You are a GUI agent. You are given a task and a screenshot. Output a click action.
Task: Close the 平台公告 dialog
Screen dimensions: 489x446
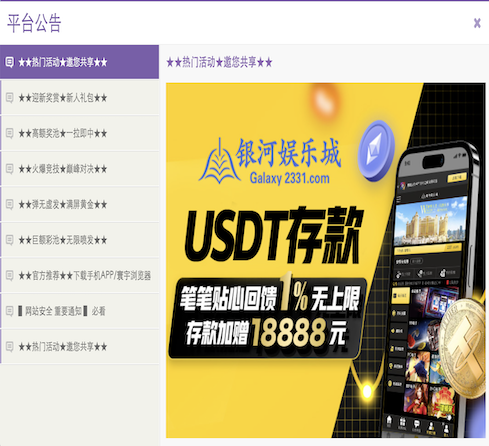pyautogui.click(x=477, y=23)
